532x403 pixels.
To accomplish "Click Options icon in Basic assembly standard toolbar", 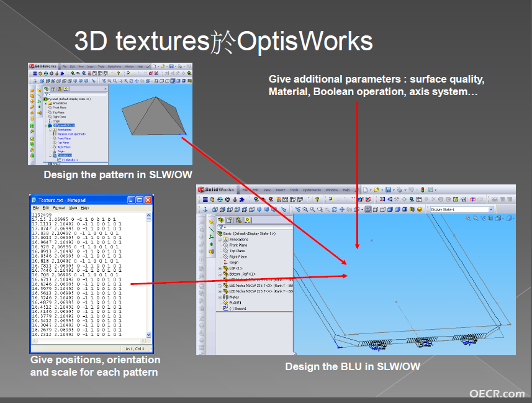I will [430, 190].
